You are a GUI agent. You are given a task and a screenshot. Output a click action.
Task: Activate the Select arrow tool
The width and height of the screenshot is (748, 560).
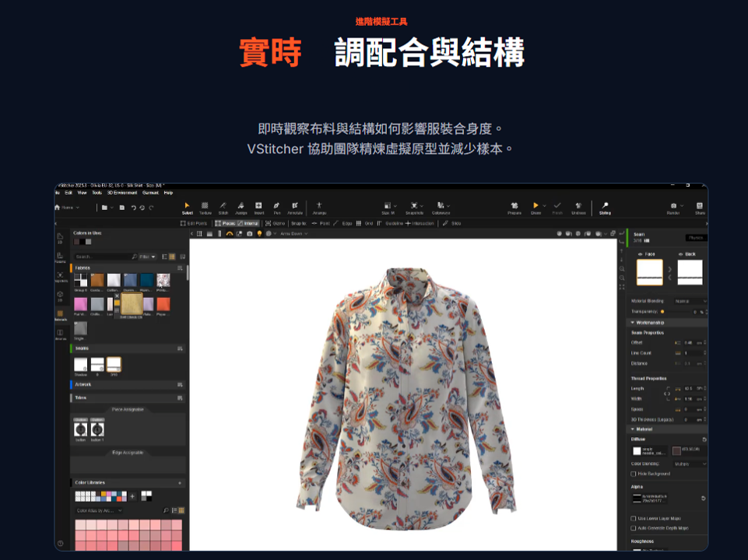(x=187, y=208)
